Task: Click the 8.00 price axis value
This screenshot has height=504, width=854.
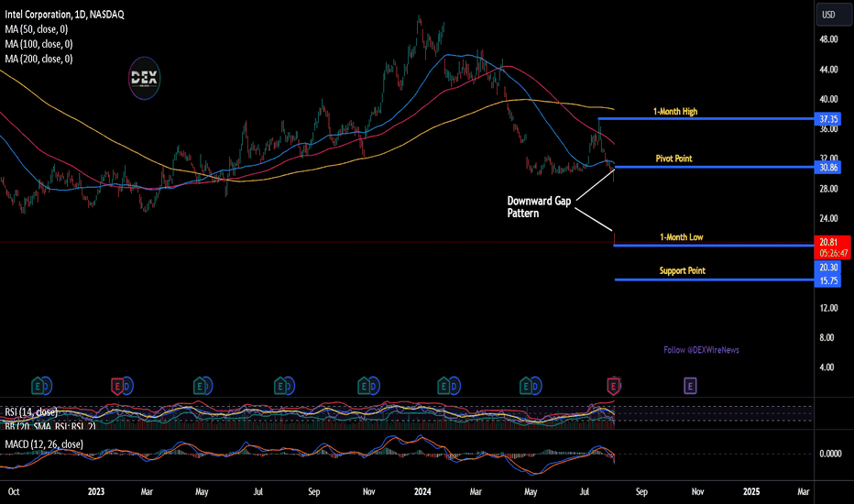Action: coord(827,337)
